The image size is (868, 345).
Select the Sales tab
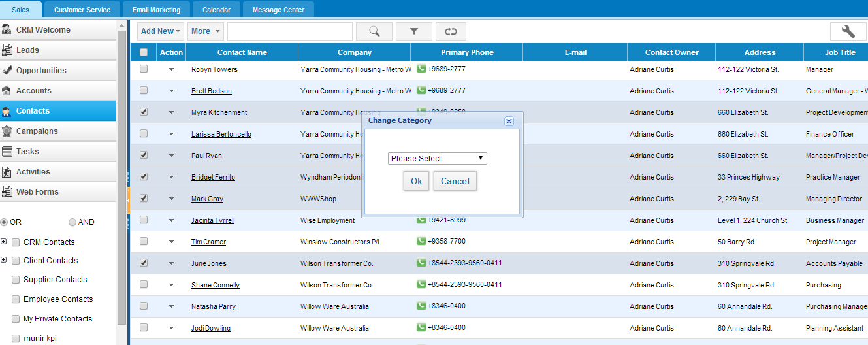point(21,10)
